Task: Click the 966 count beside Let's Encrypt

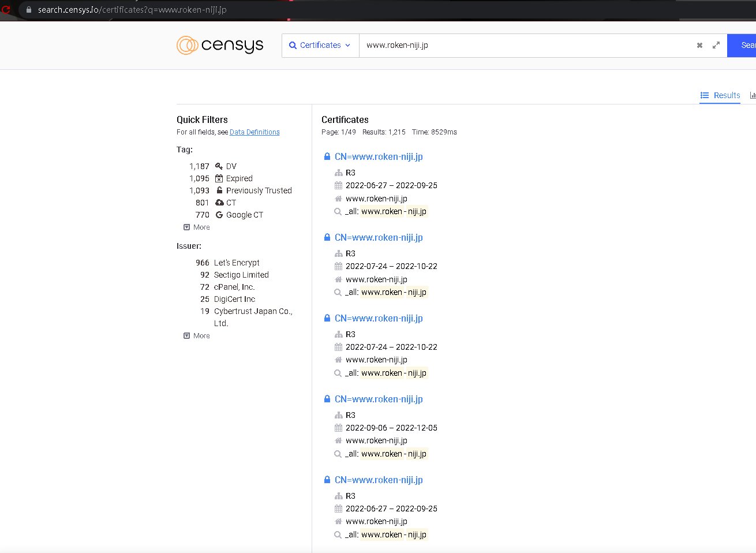Action: [203, 263]
